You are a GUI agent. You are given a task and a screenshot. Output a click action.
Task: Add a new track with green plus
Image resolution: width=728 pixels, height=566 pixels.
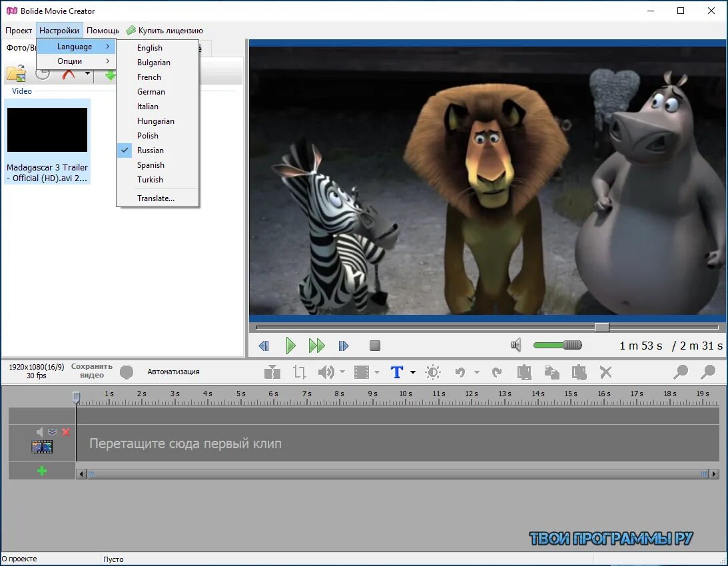pyautogui.click(x=42, y=471)
